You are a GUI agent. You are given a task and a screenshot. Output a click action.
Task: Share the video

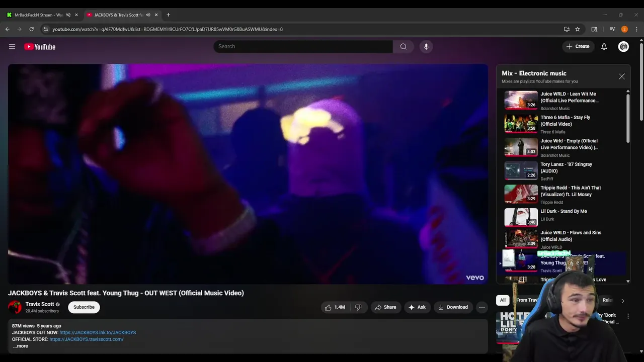[x=385, y=307]
